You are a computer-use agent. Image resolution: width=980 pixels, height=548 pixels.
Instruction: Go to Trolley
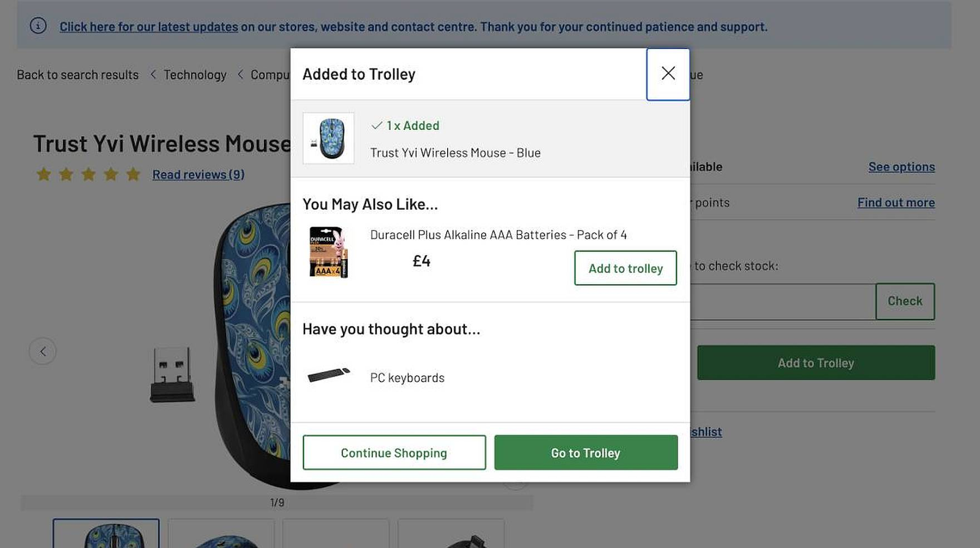pyautogui.click(x=586, y=452)
